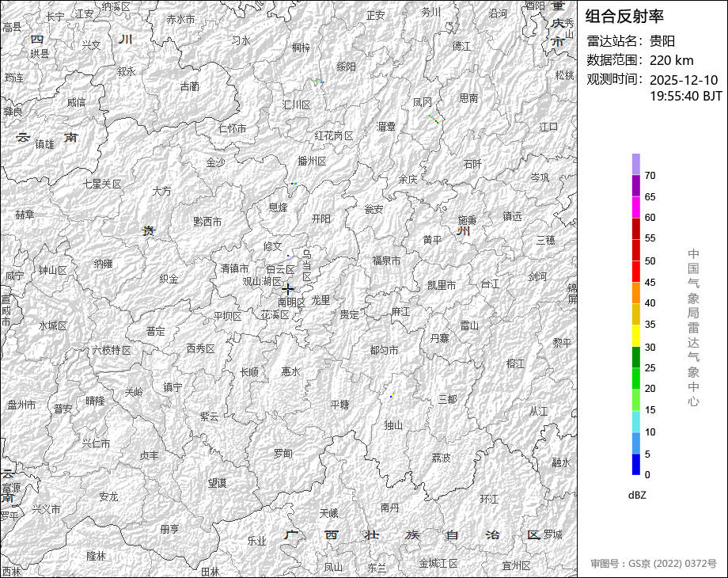Pick the yellow swatch between 30 and 35
The image size is (728, 578).
(636, 336)
